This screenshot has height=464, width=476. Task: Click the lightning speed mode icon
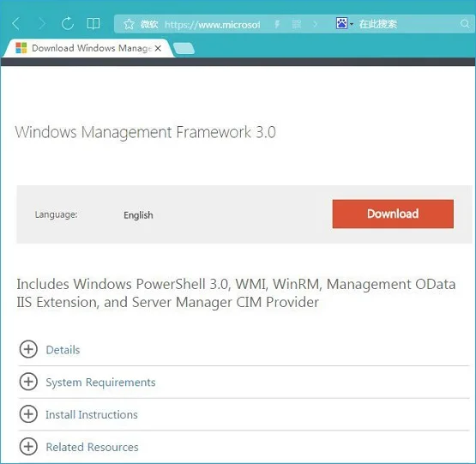[x=277, y=24]
